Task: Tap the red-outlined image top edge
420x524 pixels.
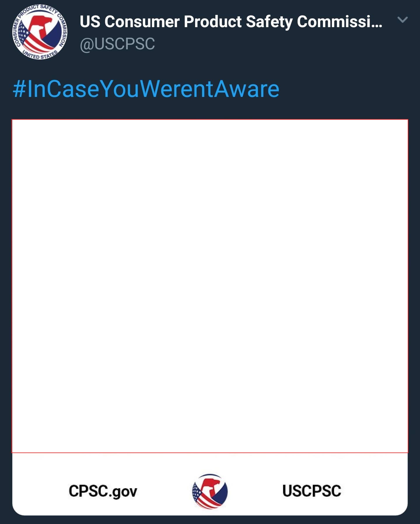Action: 210,120
